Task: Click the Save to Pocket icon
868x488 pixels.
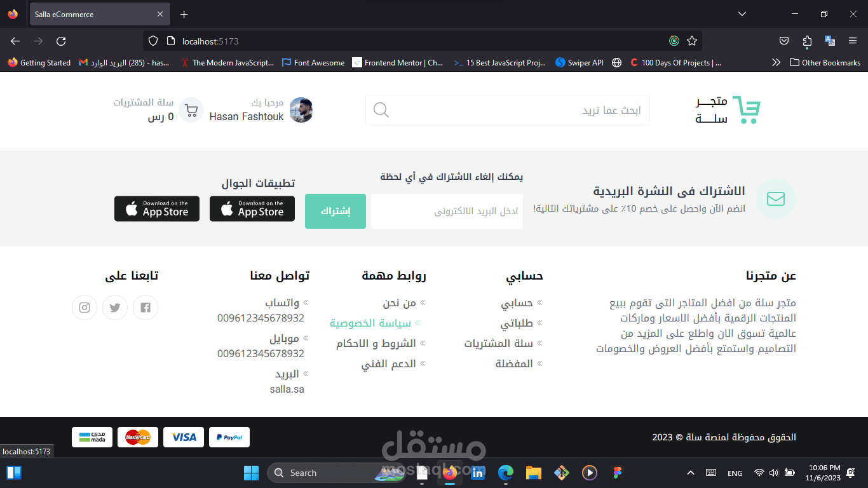Action: point(784,41)
